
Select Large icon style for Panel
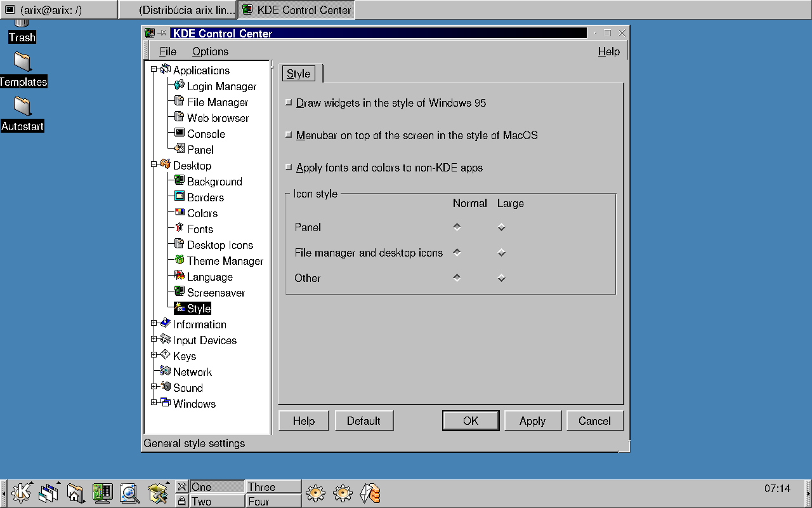501,227
